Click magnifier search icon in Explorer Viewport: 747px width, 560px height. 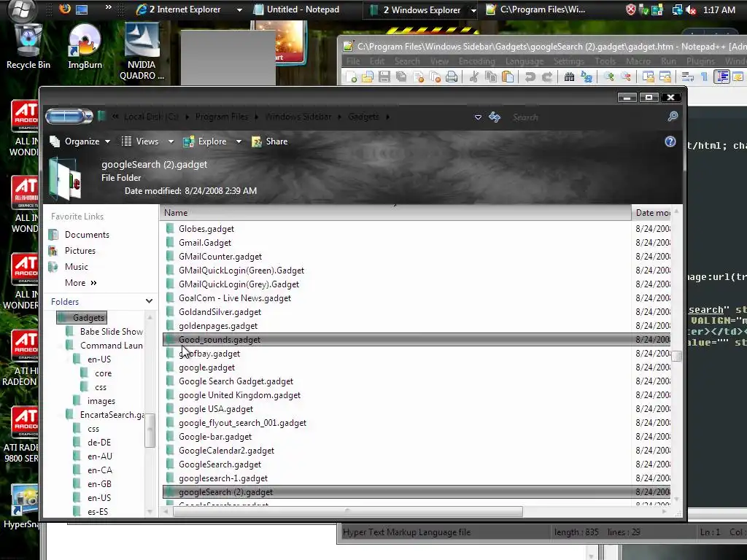673,117
